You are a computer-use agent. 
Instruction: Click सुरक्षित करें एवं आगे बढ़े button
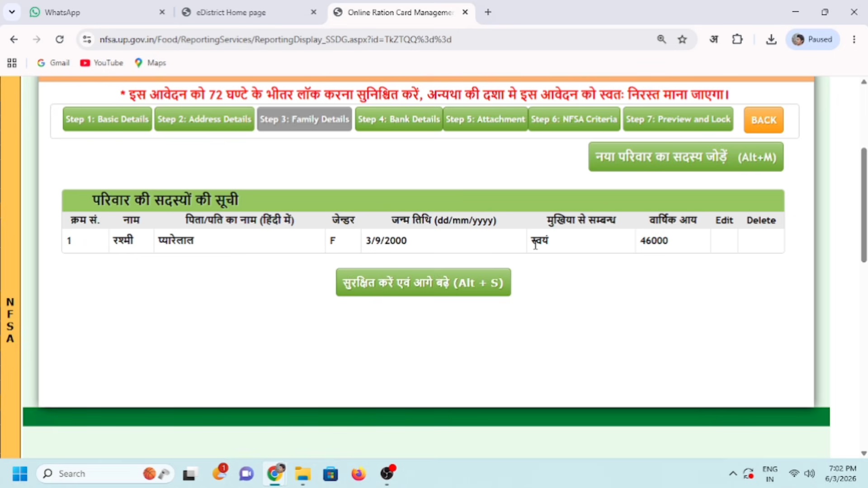[423, 282]
